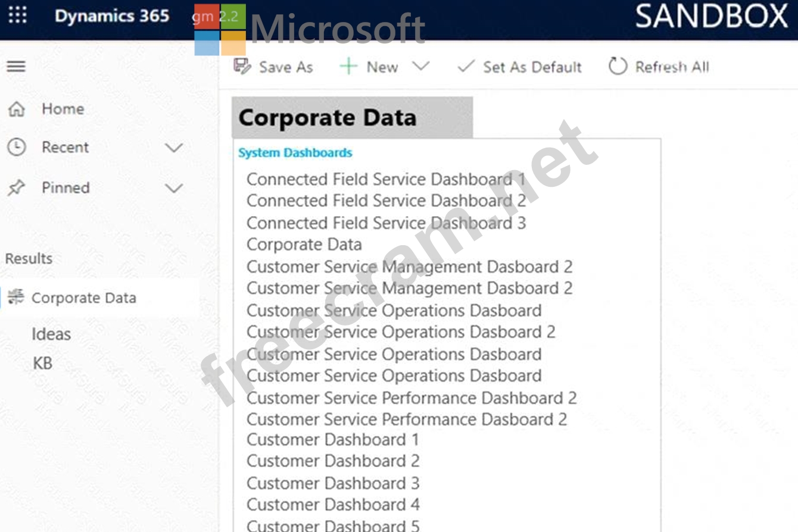Click the Recent clock icon
798x532 pixels.
click(x=16, y=147)
